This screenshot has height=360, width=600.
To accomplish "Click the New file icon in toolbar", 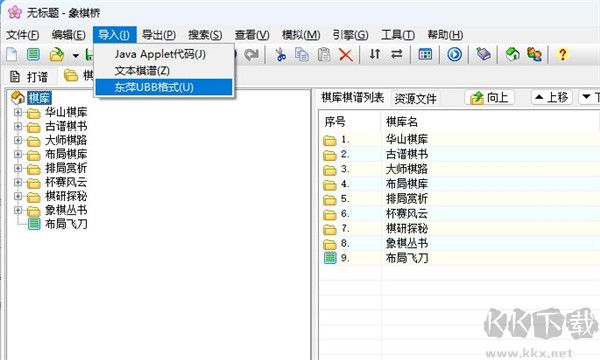I will (12, 54).
